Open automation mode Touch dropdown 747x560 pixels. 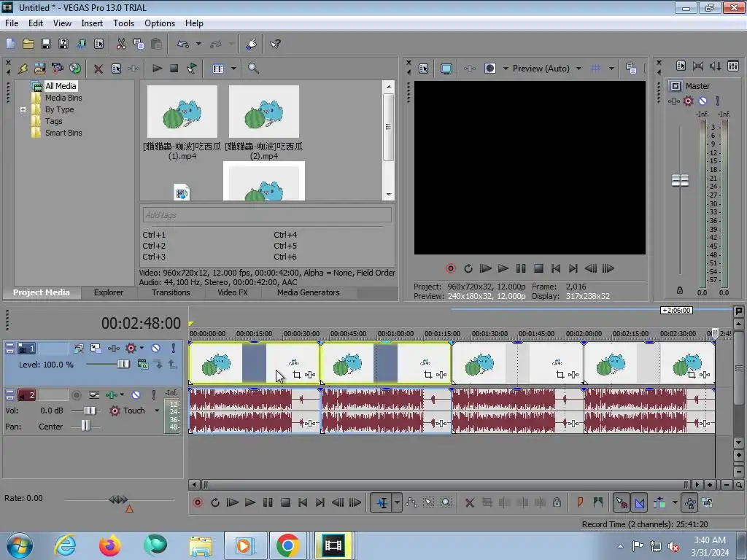click(157, 411)
